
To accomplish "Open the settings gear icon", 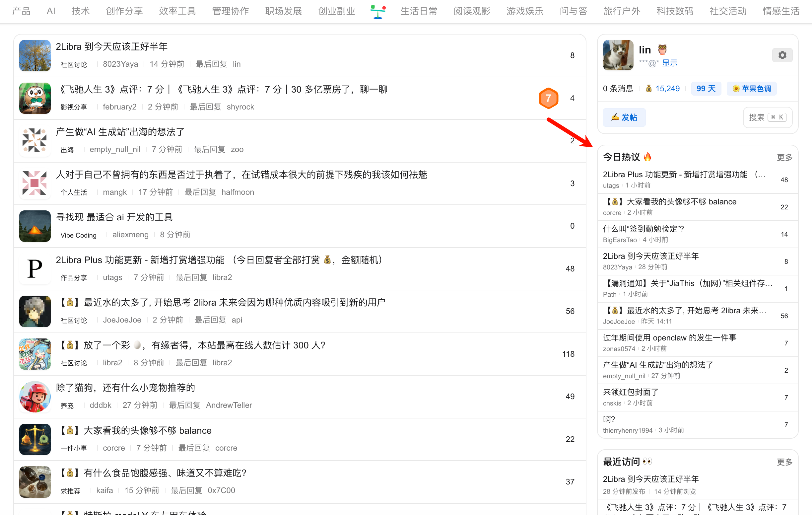I will [782, 55].
